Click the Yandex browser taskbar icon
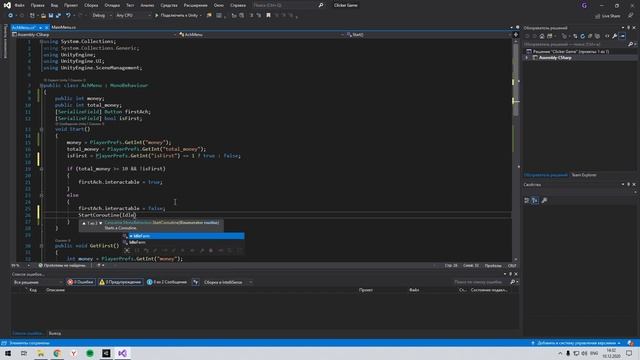This screenshot has width=640, height=360. [x=73, y=353]
